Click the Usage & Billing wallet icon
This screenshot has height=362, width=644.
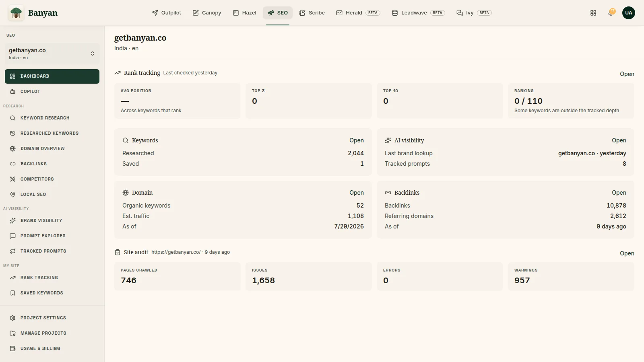12,348
